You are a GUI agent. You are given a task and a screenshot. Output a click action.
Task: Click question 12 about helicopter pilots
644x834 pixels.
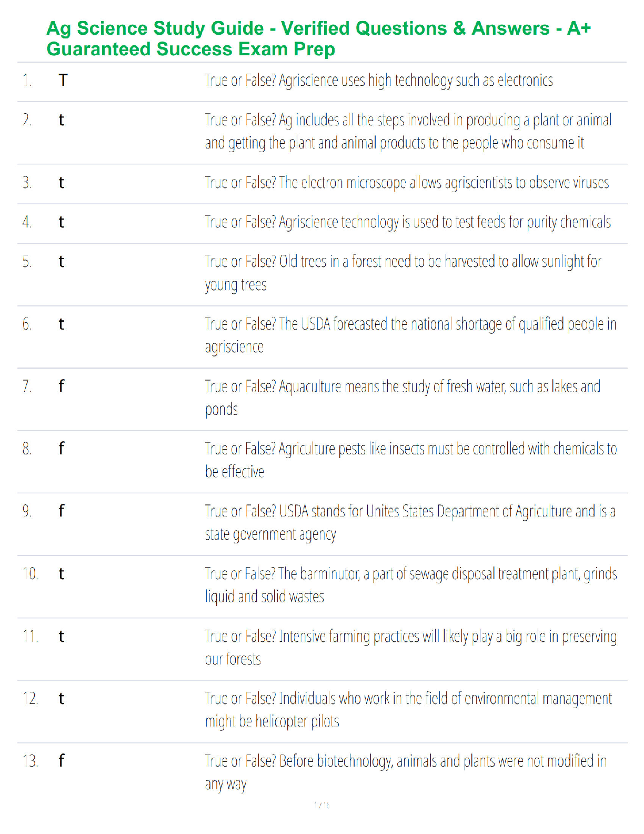(408, 710)
